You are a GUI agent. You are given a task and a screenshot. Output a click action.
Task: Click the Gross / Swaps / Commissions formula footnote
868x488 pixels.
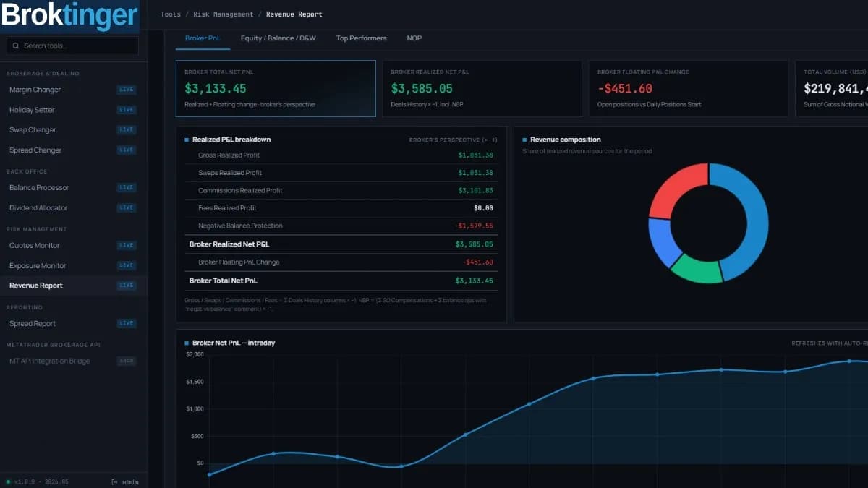(337, 304)
